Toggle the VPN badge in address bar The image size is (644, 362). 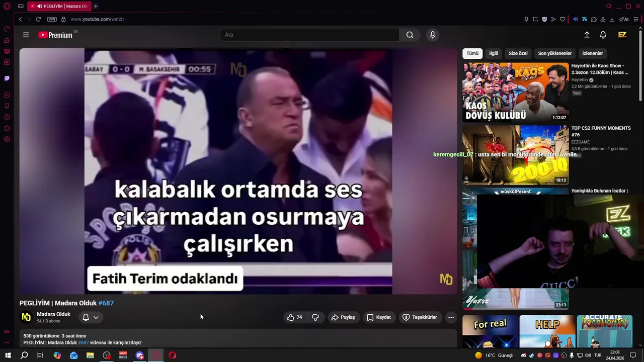(52, 19)
